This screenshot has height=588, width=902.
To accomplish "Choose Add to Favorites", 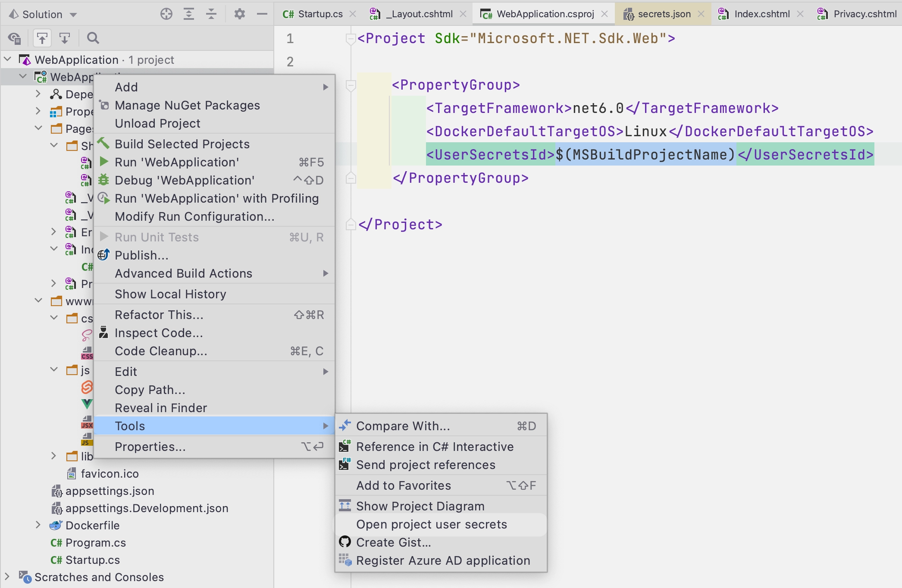I will [441, 485].
